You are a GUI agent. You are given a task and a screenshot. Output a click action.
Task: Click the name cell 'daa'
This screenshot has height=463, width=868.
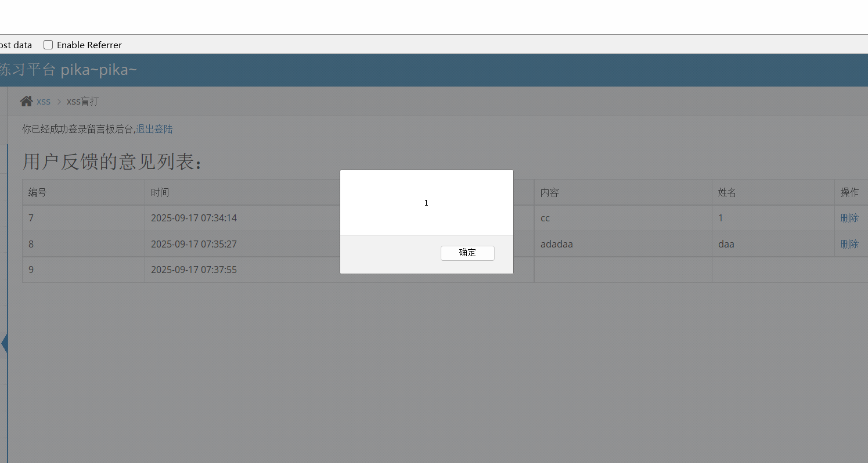[x=773, y=244]
